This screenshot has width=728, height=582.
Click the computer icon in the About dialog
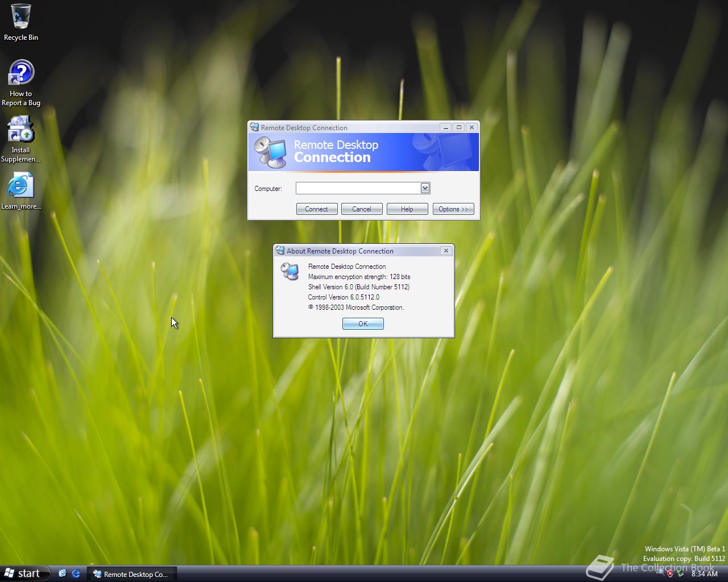click(290, 271)
